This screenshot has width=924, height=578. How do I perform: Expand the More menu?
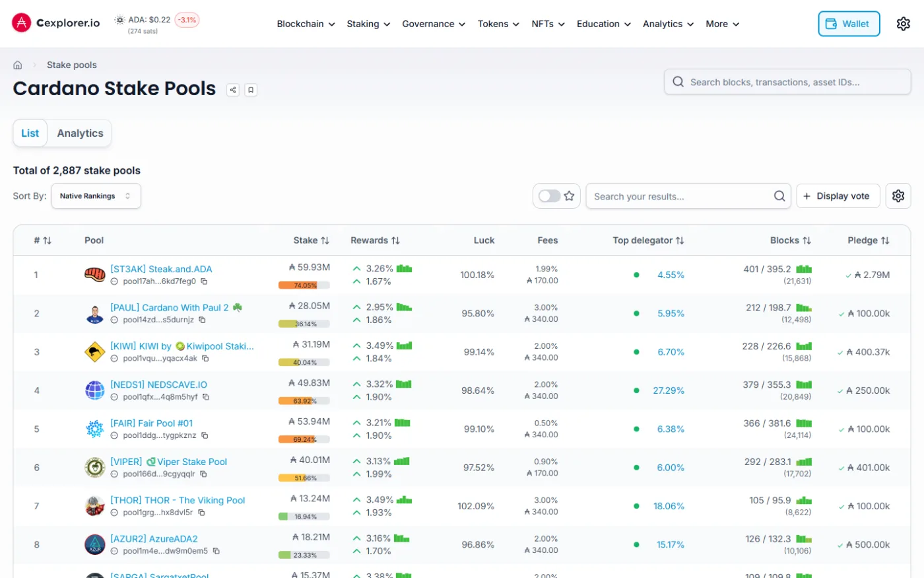click(x=722, y=24)
